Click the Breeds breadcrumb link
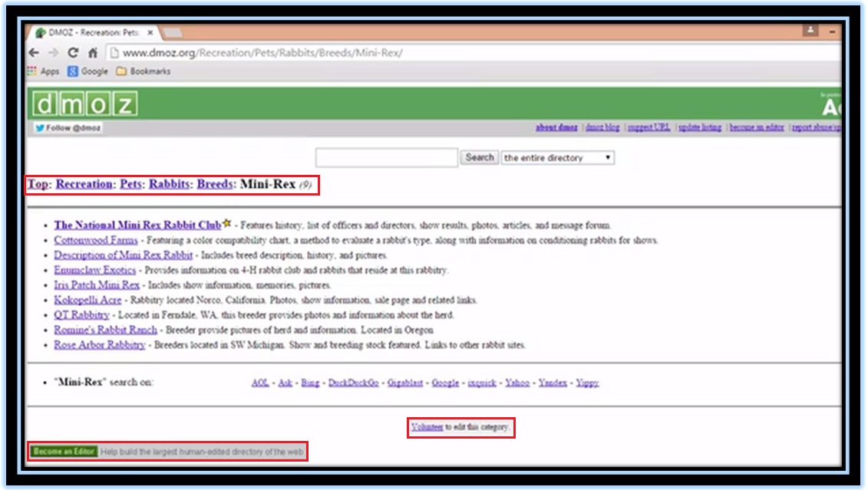The width and height of the screenshot is (868, 490). (x=215, y=184)
